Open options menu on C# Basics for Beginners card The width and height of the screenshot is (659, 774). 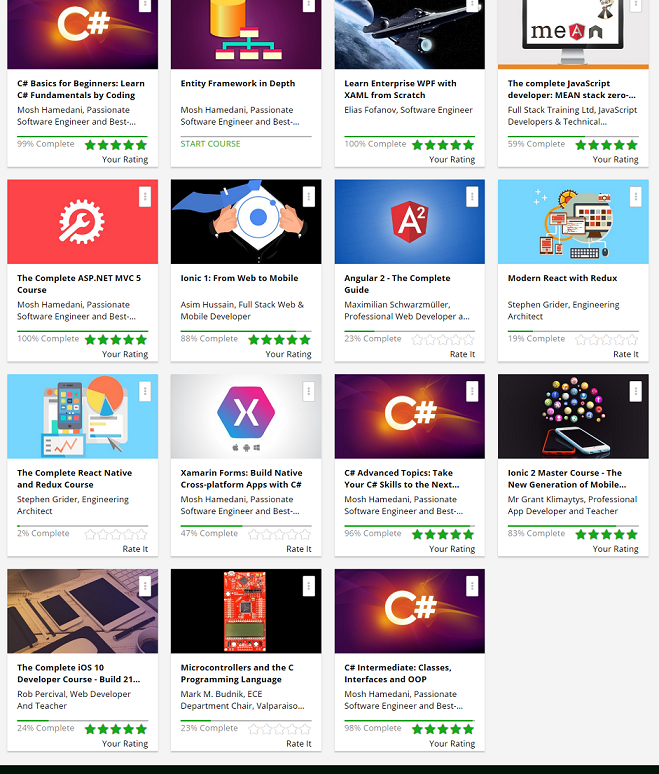145,5
